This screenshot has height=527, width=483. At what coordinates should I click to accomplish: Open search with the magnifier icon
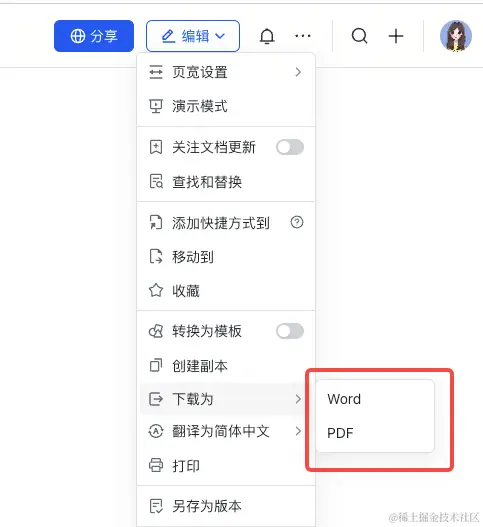pos(359,36)
